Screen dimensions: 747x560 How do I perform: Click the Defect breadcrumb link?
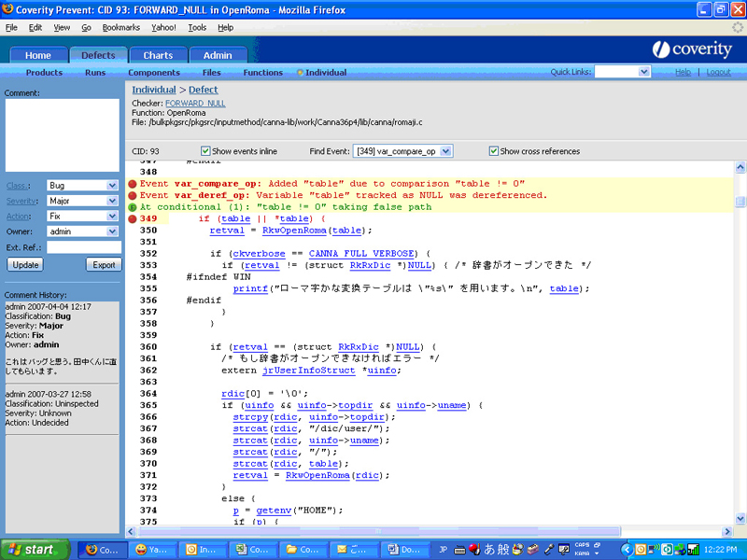pos(203,90)
